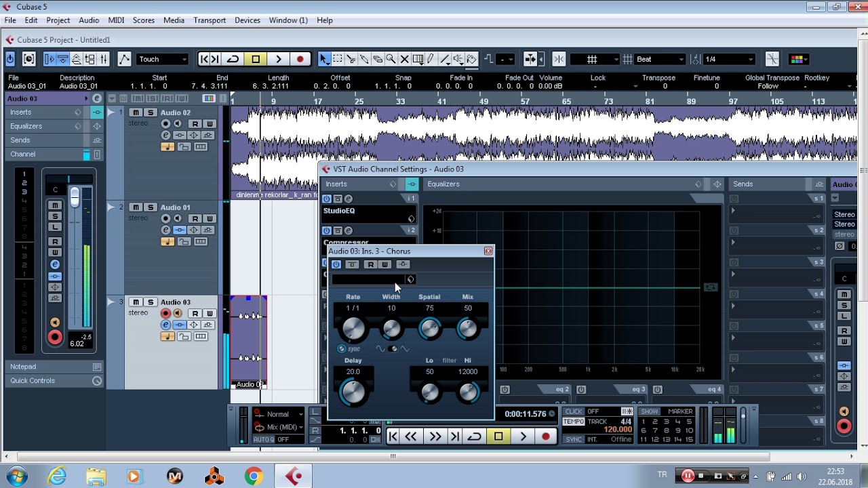868x488 pixels.
Task: Expand Audio 02 track automation lanes
Action: [x=113, y=112]
